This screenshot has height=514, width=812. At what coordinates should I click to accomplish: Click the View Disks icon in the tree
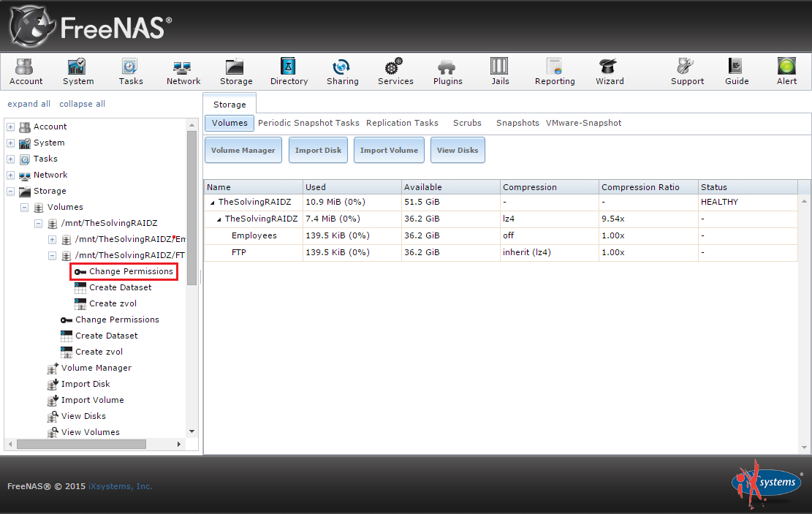(53, 416)
